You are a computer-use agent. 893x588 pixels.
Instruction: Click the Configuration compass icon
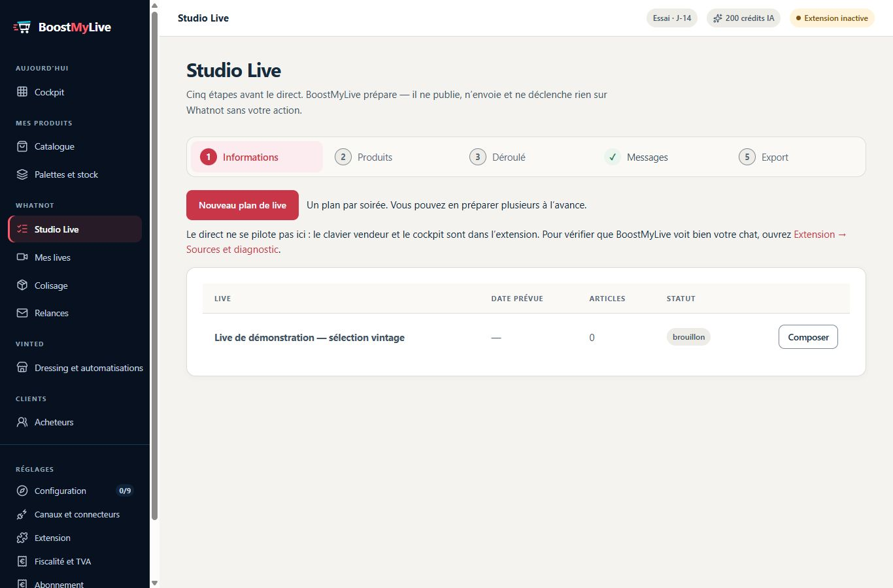click(x=22, y=491)
